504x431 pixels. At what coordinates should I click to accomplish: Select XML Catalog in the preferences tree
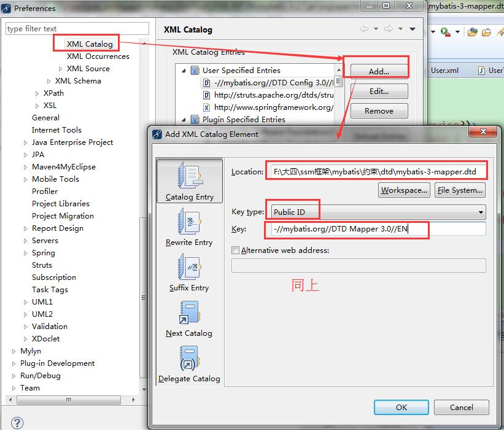pyautogui.click(x=90, y=44)
